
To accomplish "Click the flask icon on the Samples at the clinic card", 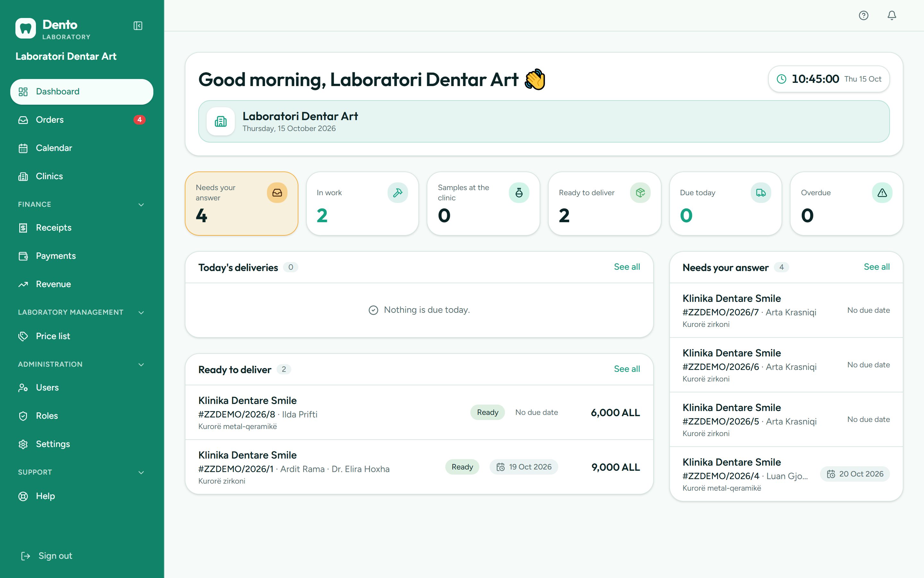I will click(x=519, y=193).
